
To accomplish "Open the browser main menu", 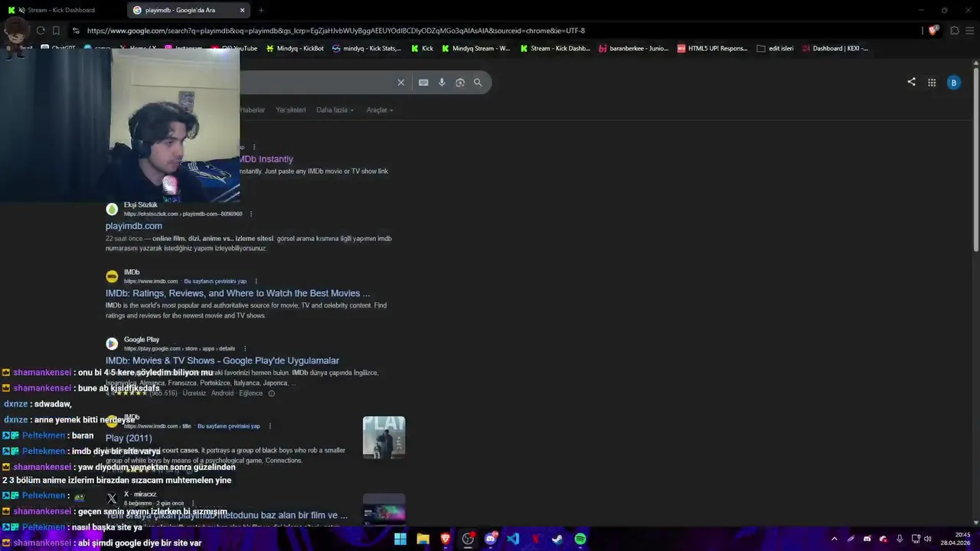I will 970,31.
